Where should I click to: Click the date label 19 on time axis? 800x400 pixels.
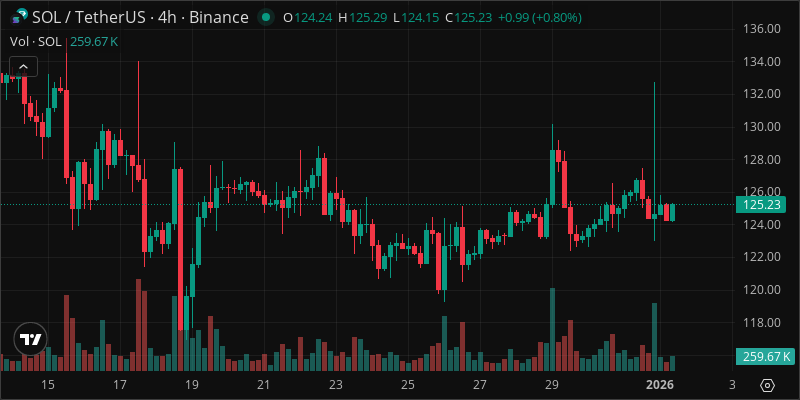tap(191, 384)
